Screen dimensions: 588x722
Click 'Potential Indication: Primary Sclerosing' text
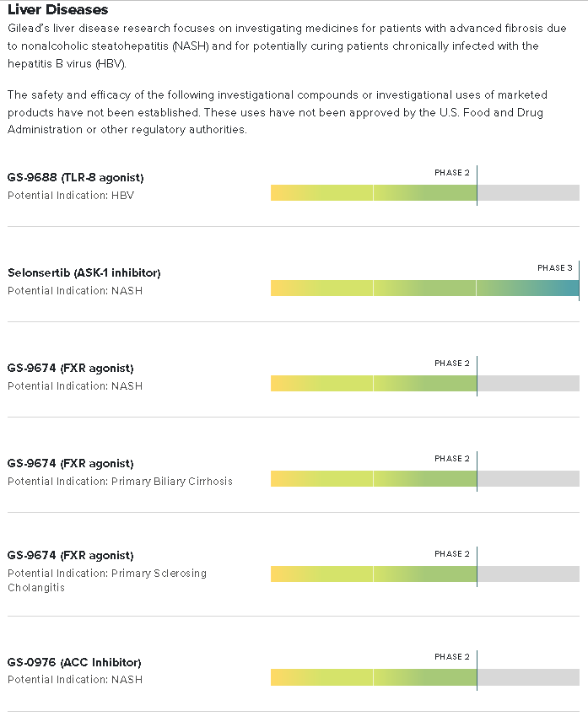107,574
